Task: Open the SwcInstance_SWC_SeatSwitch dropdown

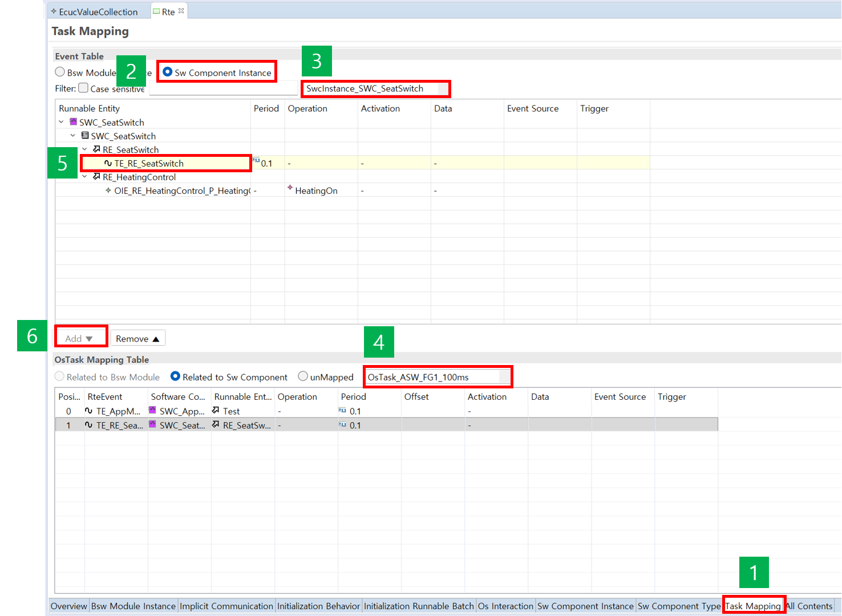Action: click(443, 89)
